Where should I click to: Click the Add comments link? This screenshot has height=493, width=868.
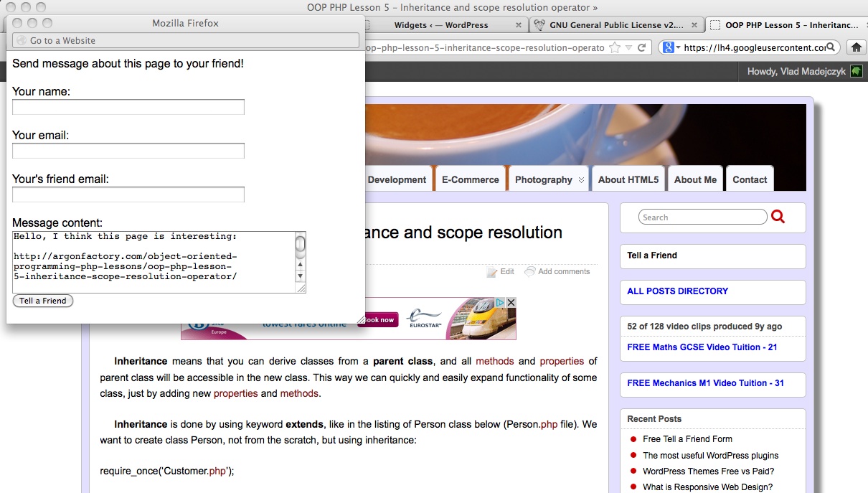(563, 271)
